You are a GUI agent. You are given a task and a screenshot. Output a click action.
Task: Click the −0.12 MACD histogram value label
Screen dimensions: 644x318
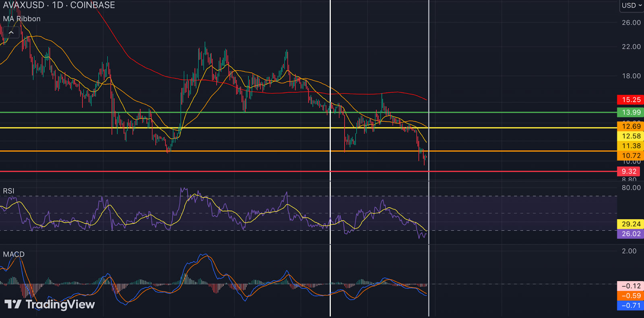pyautogui.click(x=630, y=286)
